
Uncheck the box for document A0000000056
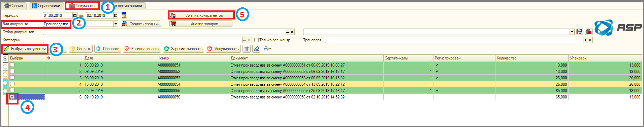pyautogui.click(x=12, y=97)
